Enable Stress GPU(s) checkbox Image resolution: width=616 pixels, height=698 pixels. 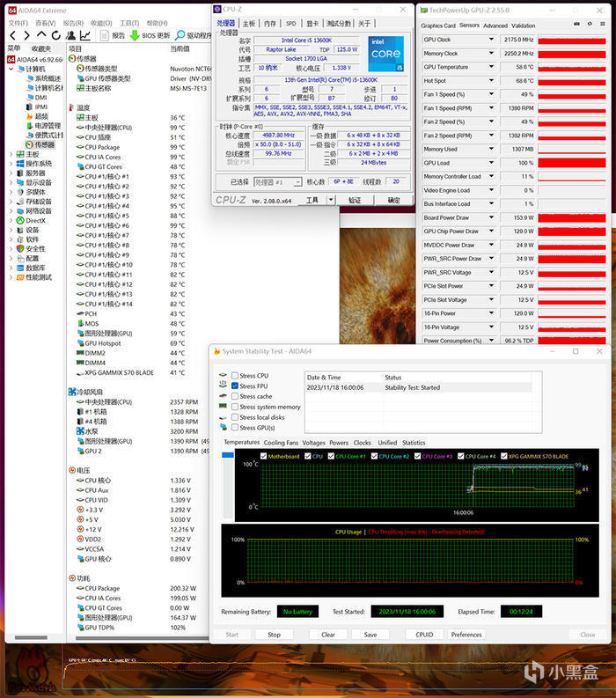tap(235, 428)
